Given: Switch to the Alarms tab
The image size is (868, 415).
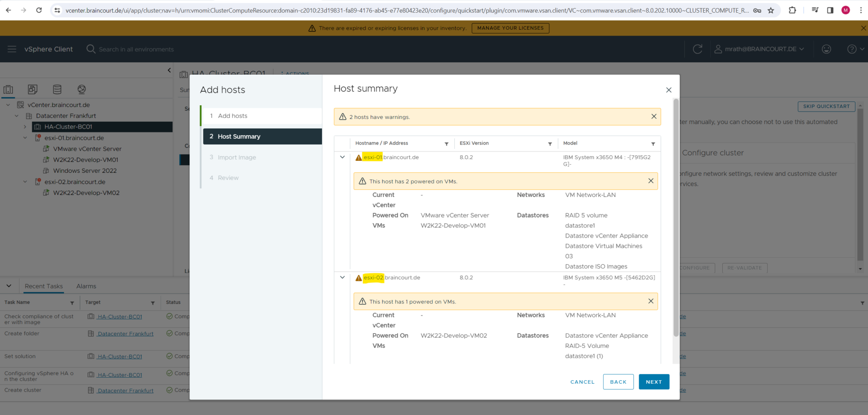Looking at the screenshot, I should [x=86, y=286].
